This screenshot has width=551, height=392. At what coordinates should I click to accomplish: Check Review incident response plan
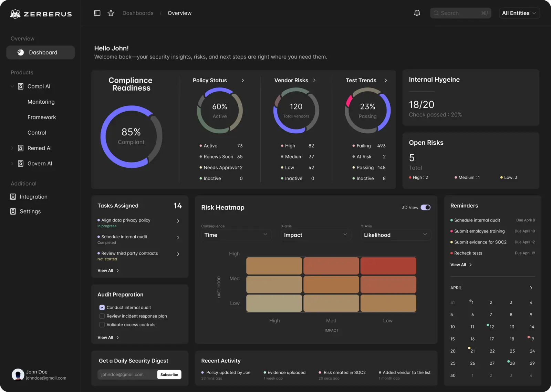(x=102, y=316)
